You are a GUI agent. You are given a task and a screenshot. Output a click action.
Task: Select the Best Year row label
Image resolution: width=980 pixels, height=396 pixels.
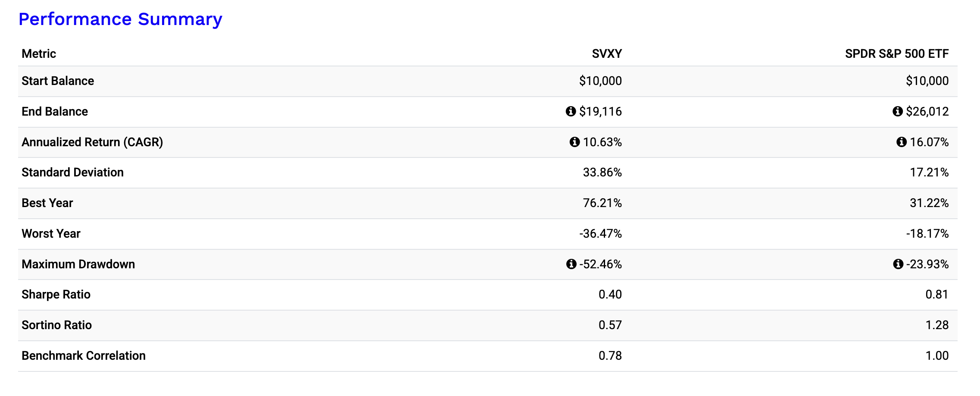pos(47,203)
